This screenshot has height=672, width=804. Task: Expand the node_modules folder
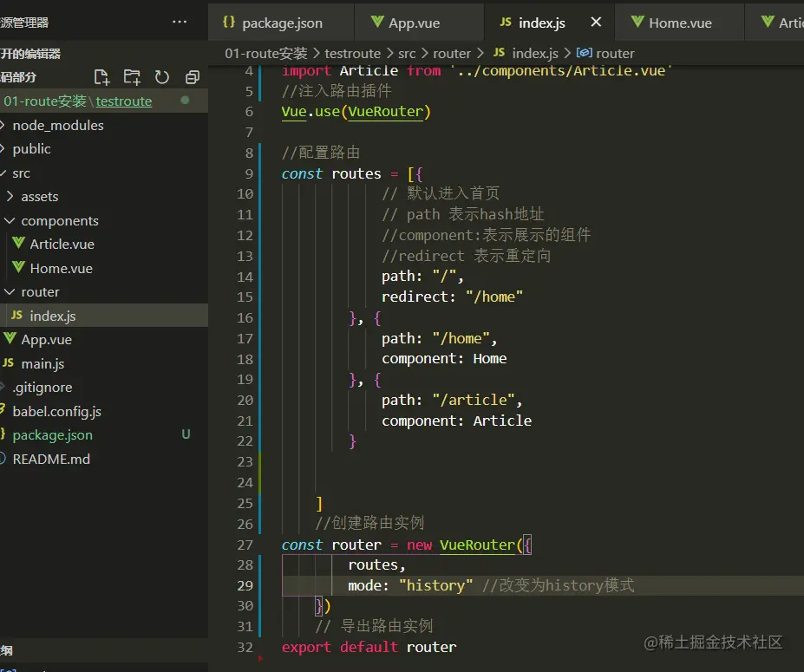(x=58, y=125)
